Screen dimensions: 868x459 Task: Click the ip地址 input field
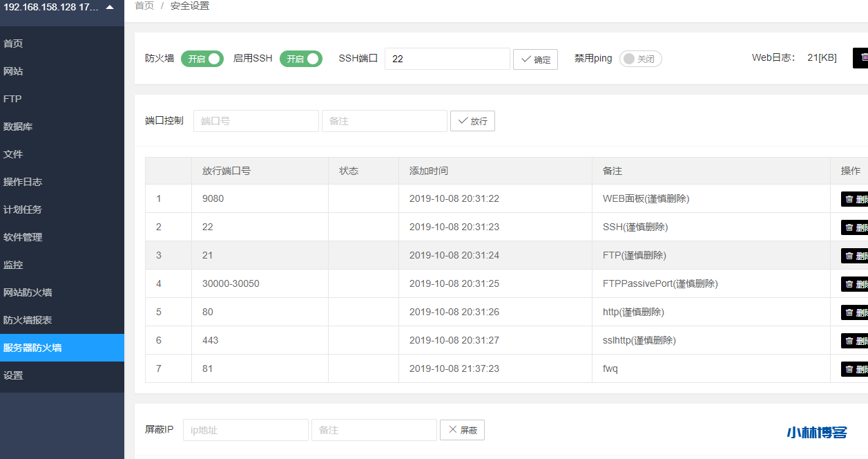point(244,429)
